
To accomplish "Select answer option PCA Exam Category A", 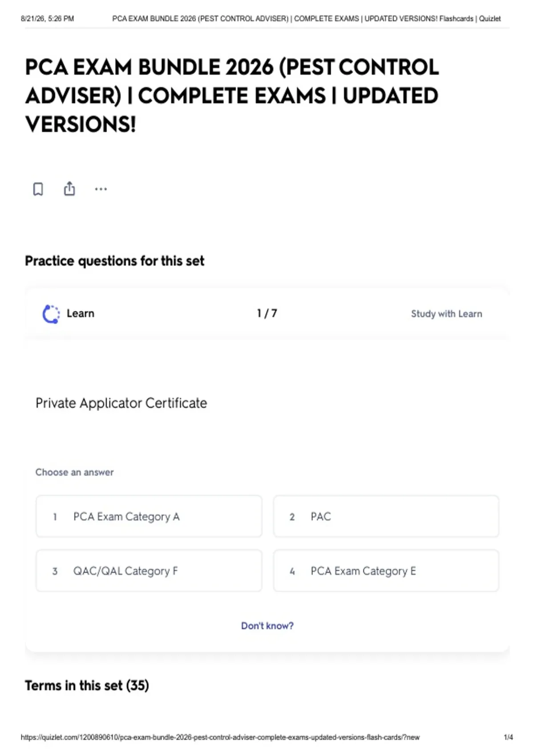I will (x=149, y=516).
